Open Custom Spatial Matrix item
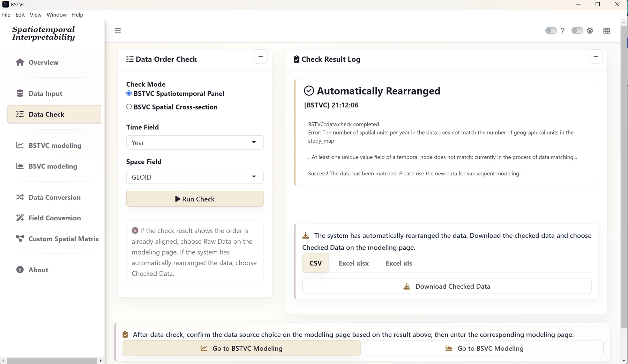Viewport: 628px width, 364px height. [x=58, y=239]
